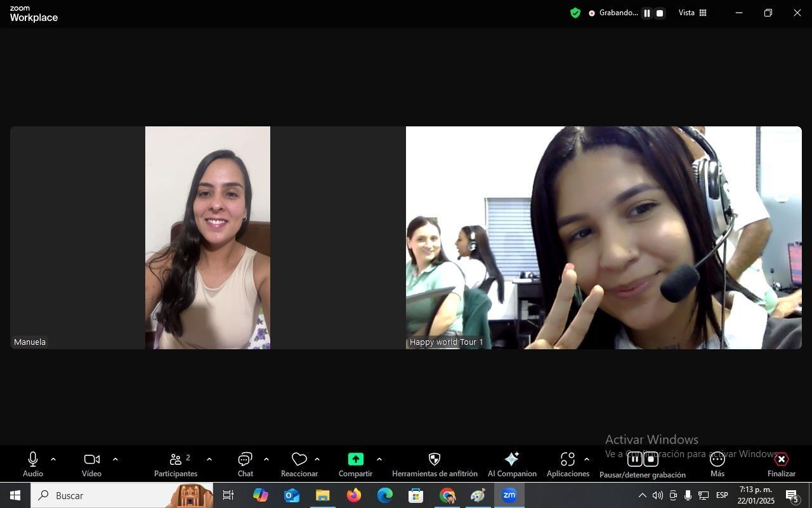Open the Participantes panel
Screen dimensions: 812x508
tap(176, 464)
